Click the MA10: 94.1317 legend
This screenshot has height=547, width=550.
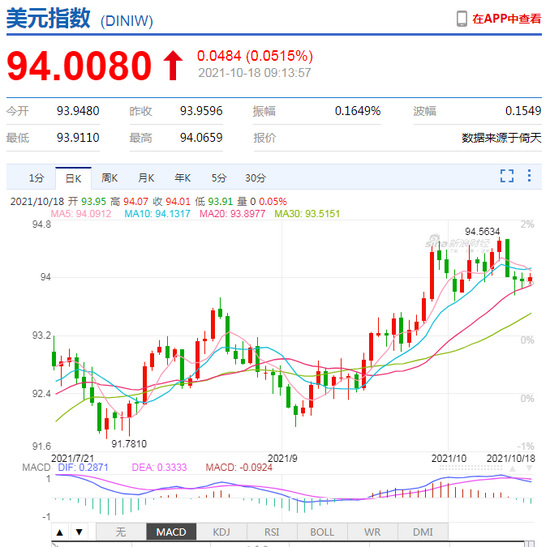tap(157, 214)
